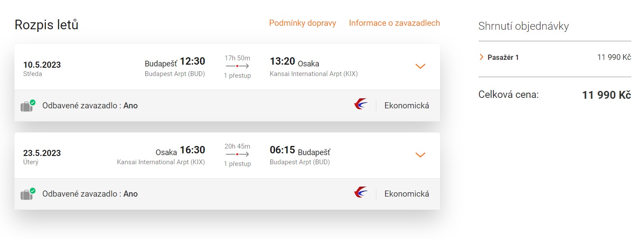Click checked baggage icon for Budapest–Osaka flight
The height and width of the screenshot is (239, 644).
pyautogui.click(x=28, y=106)
